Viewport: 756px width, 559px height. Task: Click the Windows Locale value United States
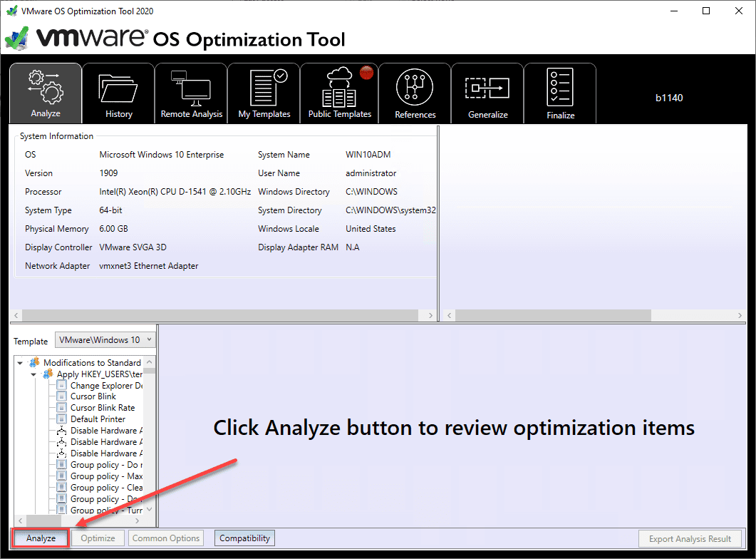pos(371,229)
